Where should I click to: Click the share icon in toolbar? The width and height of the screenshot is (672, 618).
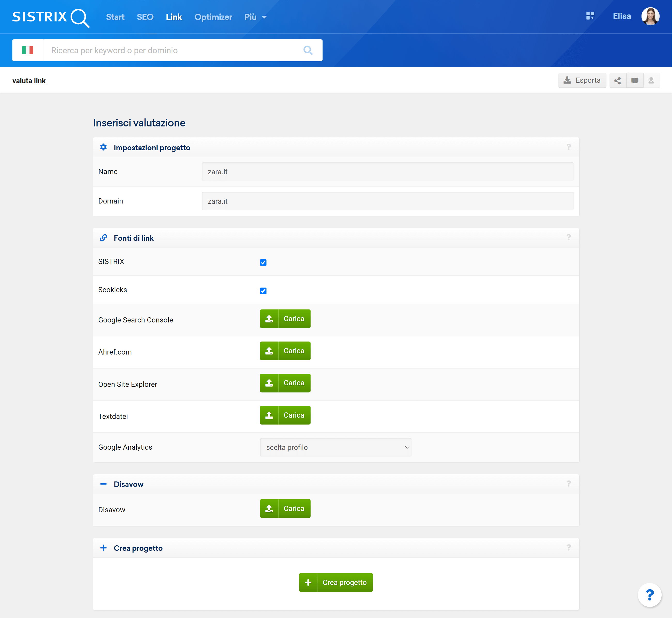pos(617,81)
